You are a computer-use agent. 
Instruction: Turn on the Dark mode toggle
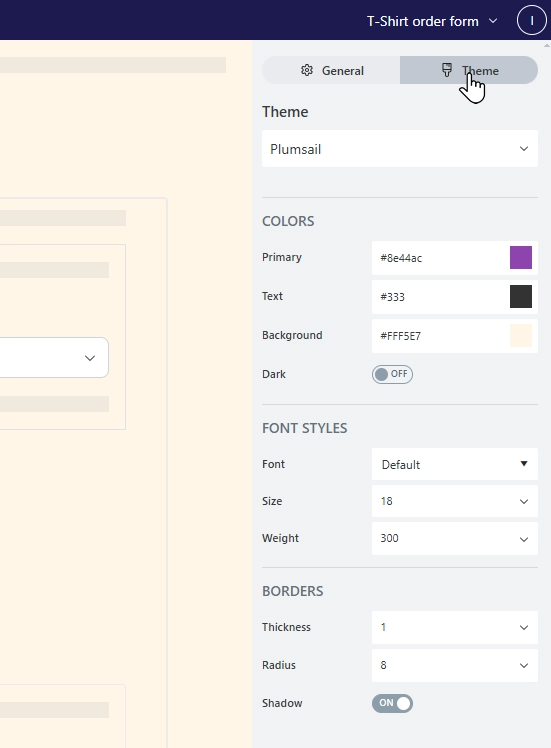pos(392,374)
